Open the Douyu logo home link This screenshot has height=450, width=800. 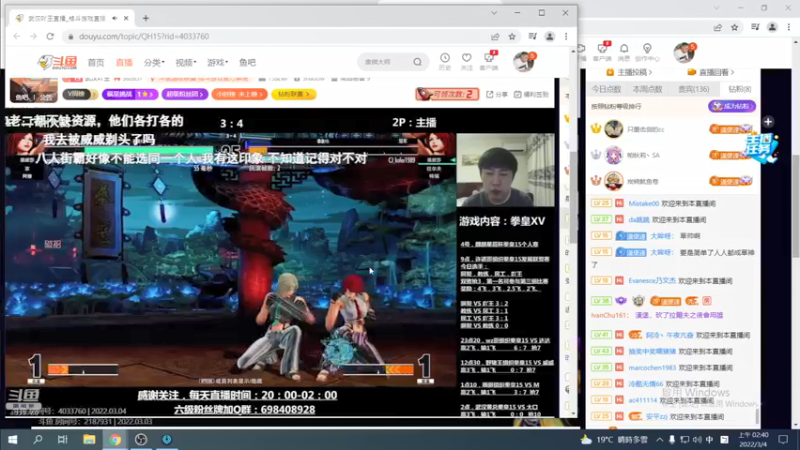(57, 62)
